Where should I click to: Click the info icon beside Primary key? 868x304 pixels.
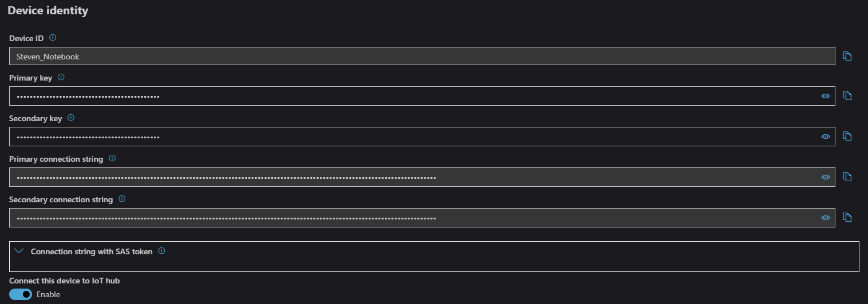(x=61, y=77)
